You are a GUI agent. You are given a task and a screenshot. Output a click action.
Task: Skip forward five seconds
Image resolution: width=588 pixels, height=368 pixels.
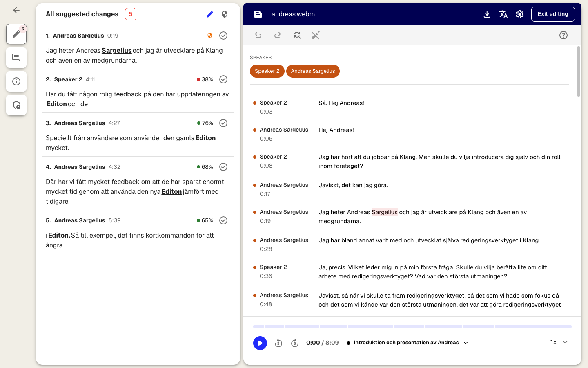[x=295, y=343]
